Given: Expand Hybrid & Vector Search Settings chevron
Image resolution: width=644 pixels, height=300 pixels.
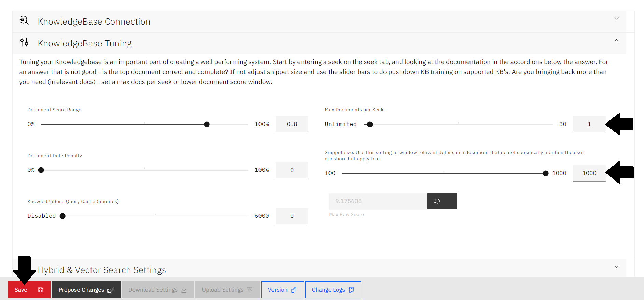Looking at the screenshot, I should click(x=616, y=267).
